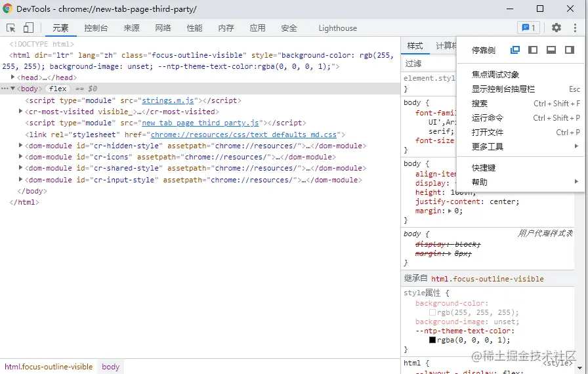Select the 样式 sidebar tab
This screenshot has height=374, width=588.
click(415, 46)
